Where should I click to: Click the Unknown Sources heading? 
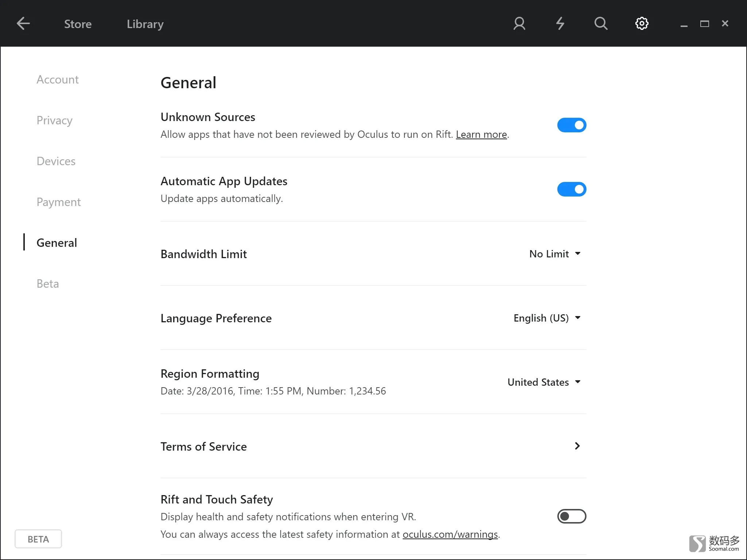[208, 117]
